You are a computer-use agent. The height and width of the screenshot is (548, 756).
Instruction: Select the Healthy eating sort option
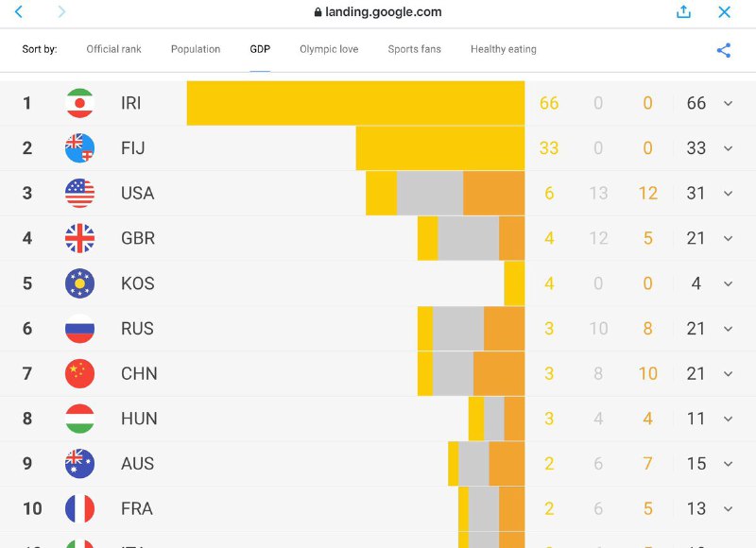click(503, 49)
